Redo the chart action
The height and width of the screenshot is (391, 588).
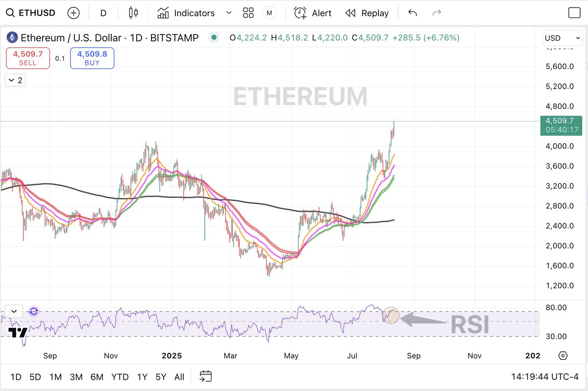pos(437,13)
